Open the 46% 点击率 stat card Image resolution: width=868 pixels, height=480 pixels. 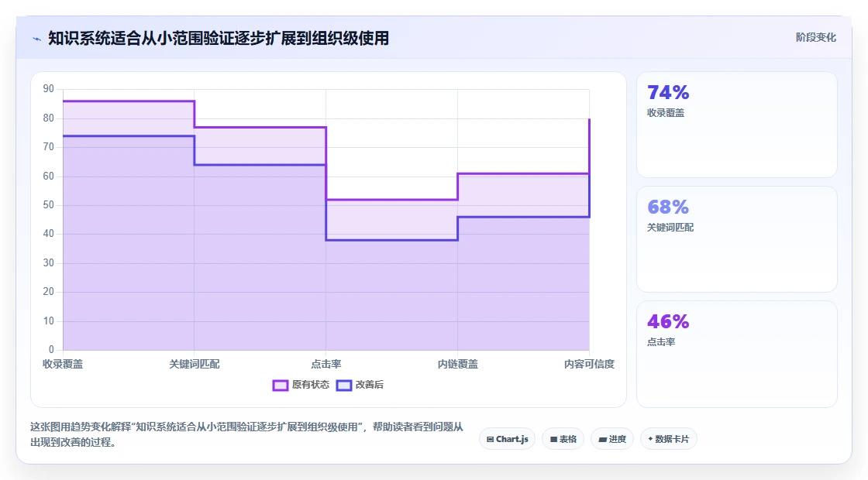click(737, 354)
